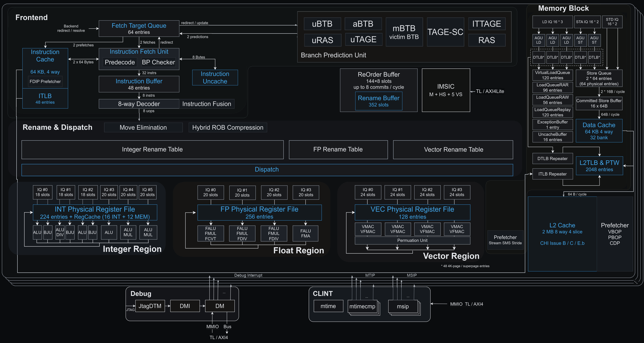Click the Store Queue box
This screenshot has width=644, height=343.
pos(599,78)
